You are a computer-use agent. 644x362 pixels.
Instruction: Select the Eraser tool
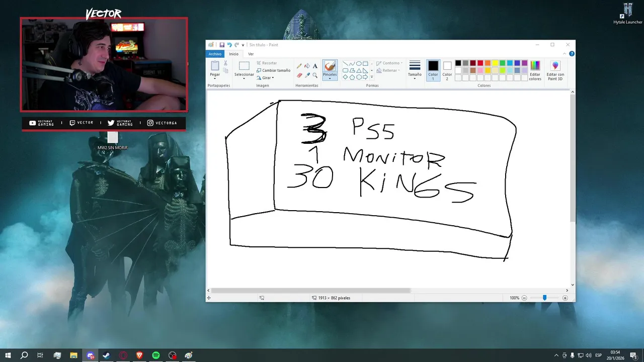299,75
